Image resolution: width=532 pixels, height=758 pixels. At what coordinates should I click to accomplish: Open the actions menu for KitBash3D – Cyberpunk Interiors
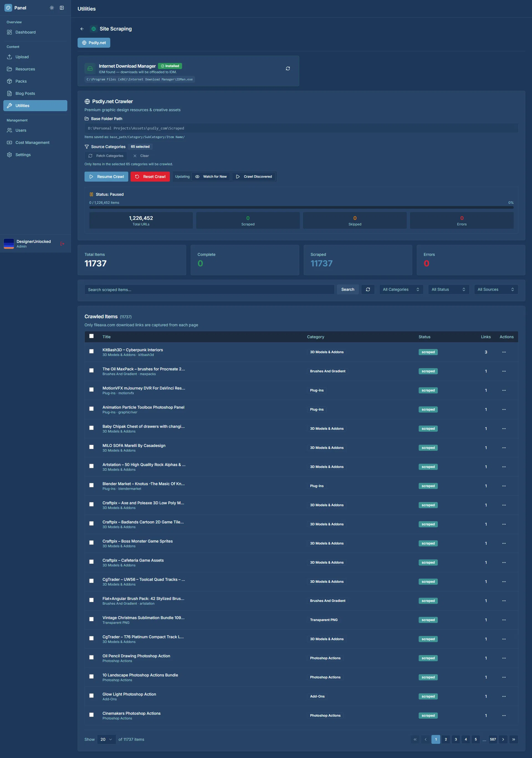(x=504, y=352)
